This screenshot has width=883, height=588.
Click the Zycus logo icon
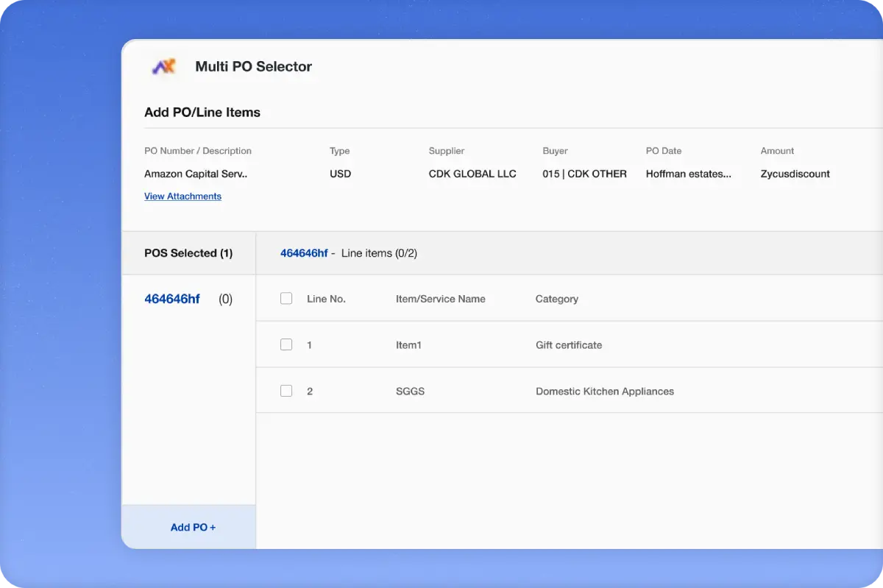164,66
